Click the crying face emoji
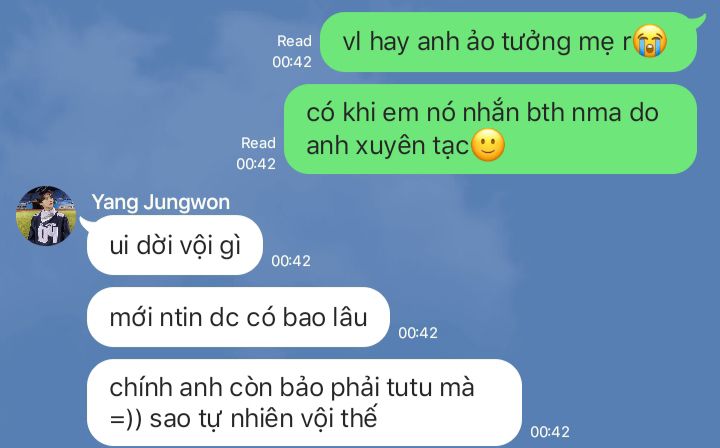The height and width of the screenshot is (448, 720). (x=650, y=41)
